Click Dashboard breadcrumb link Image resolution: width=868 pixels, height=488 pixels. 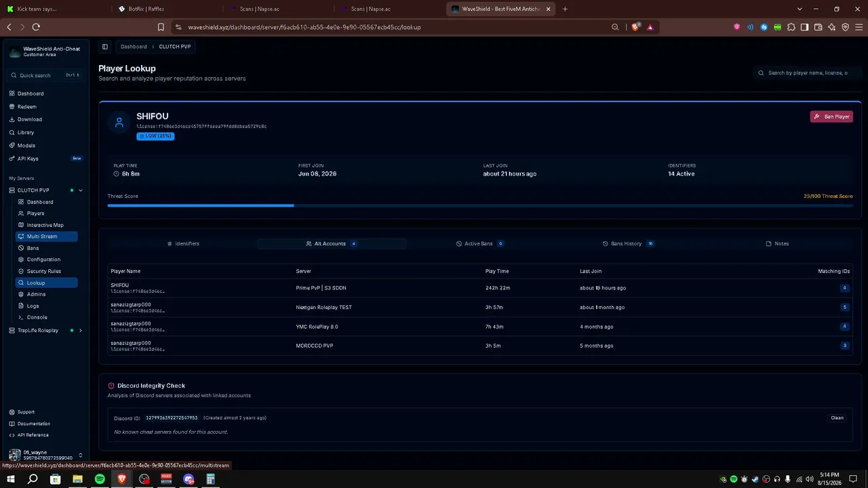click(134, 47)
